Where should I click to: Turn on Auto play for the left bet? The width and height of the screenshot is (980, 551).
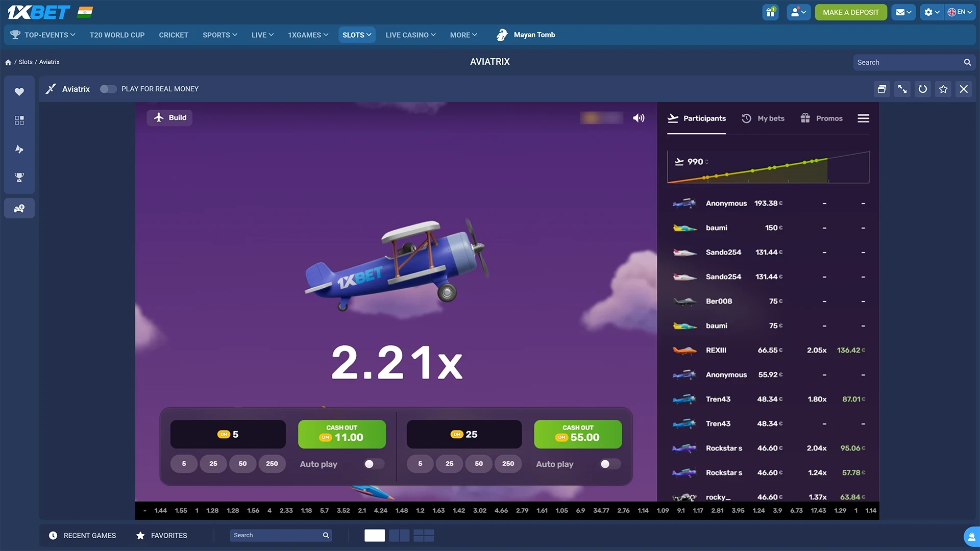373,464
